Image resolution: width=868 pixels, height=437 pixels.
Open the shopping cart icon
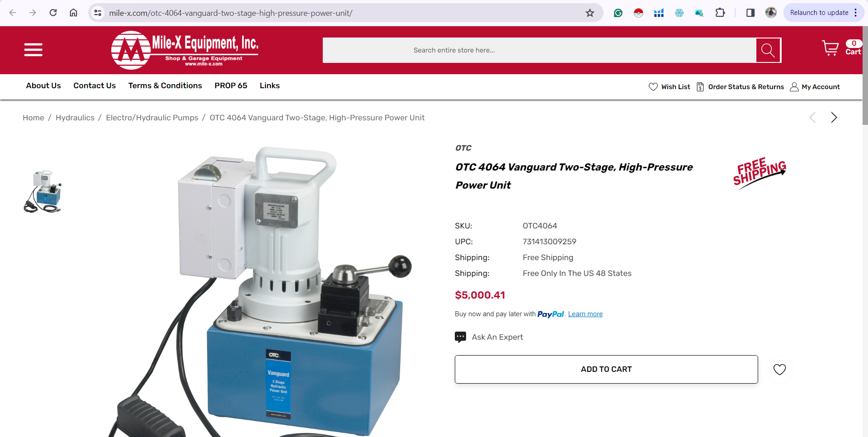[x=830, y=48]
